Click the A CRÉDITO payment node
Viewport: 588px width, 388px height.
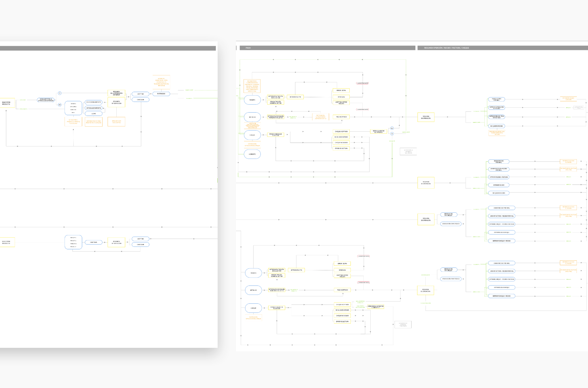[x=252, y=154]
